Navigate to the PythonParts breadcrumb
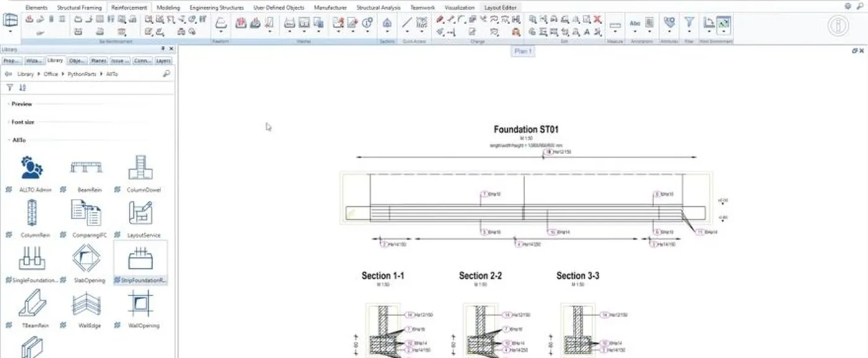 click(x=81, y=74)
